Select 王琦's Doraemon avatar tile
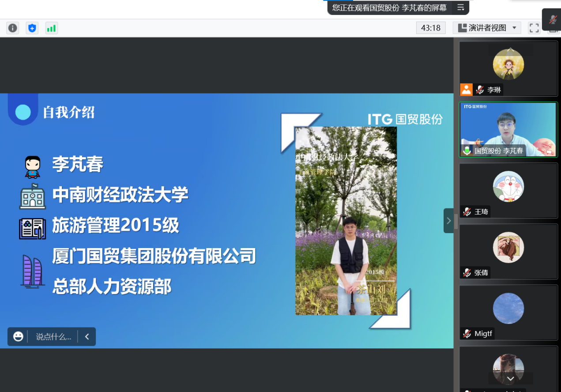Viewport: 561px width, 392px height. (508, 191)
